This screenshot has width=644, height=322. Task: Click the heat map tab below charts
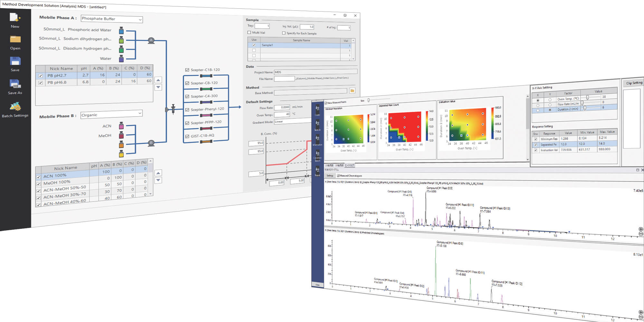click(349, 165)
